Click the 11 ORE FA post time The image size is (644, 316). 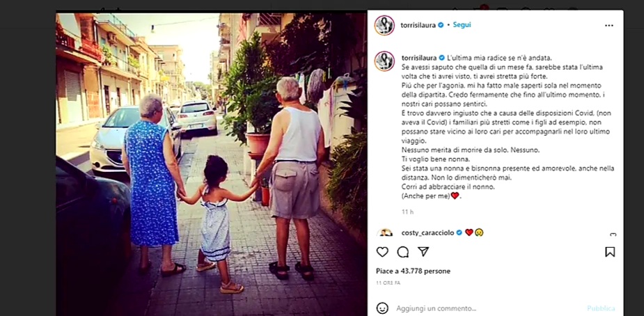[x=388, y=283]
